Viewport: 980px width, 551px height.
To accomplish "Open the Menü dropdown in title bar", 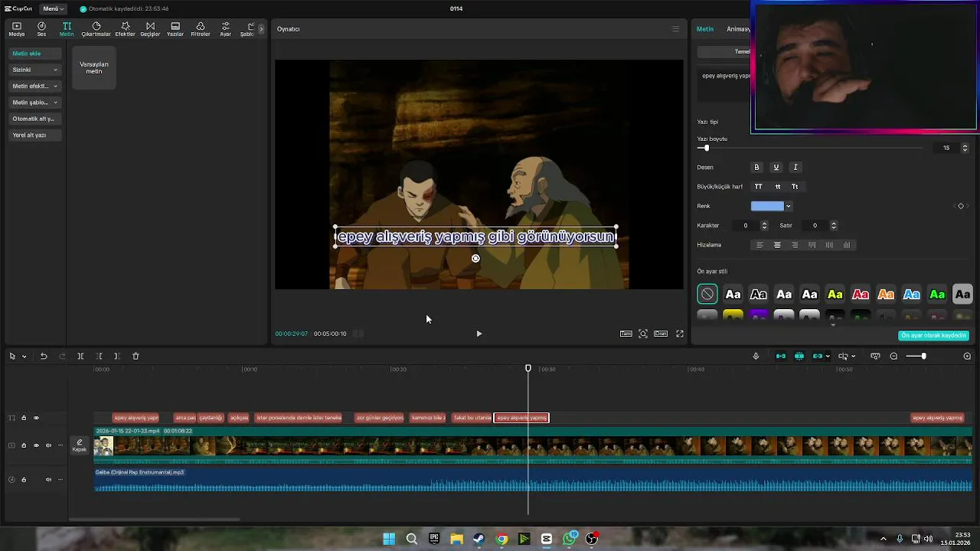I will tap(53, 8).
